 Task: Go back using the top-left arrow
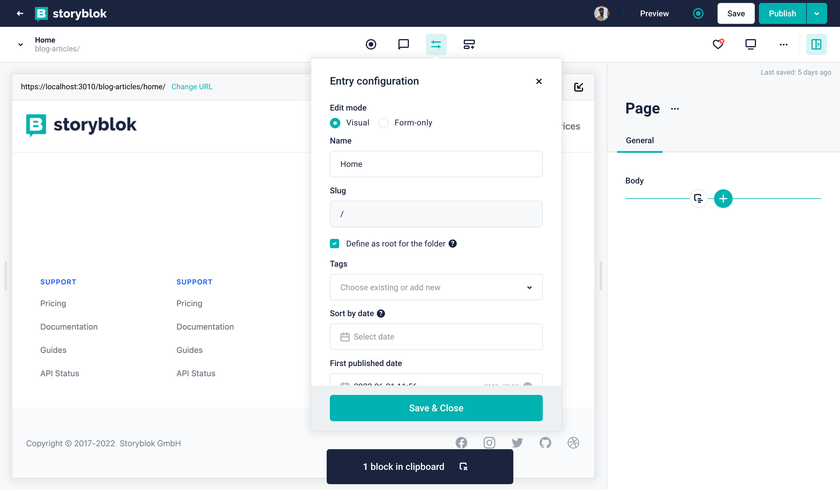pos(20,13)
